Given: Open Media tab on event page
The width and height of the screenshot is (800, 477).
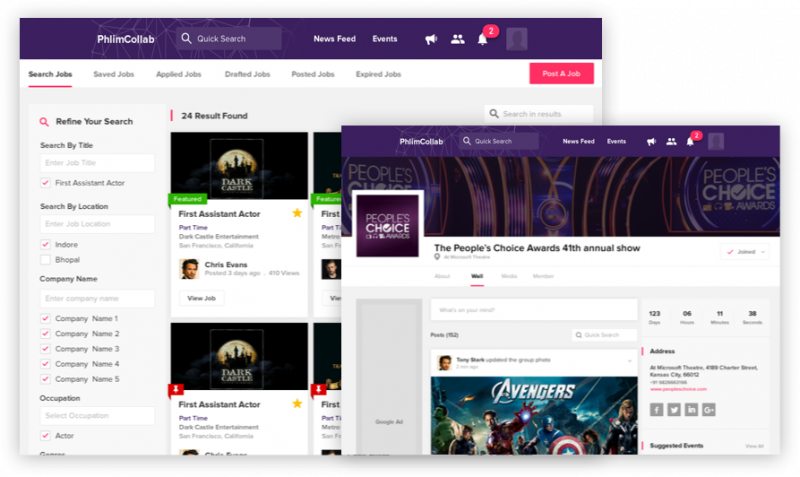Looking at the screenshot, I should pos(509,276).
